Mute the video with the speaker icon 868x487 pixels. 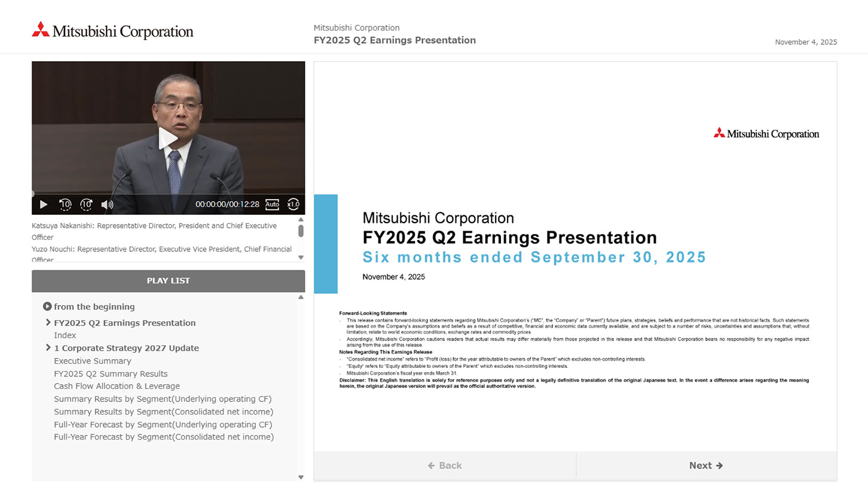pos(107,205)
